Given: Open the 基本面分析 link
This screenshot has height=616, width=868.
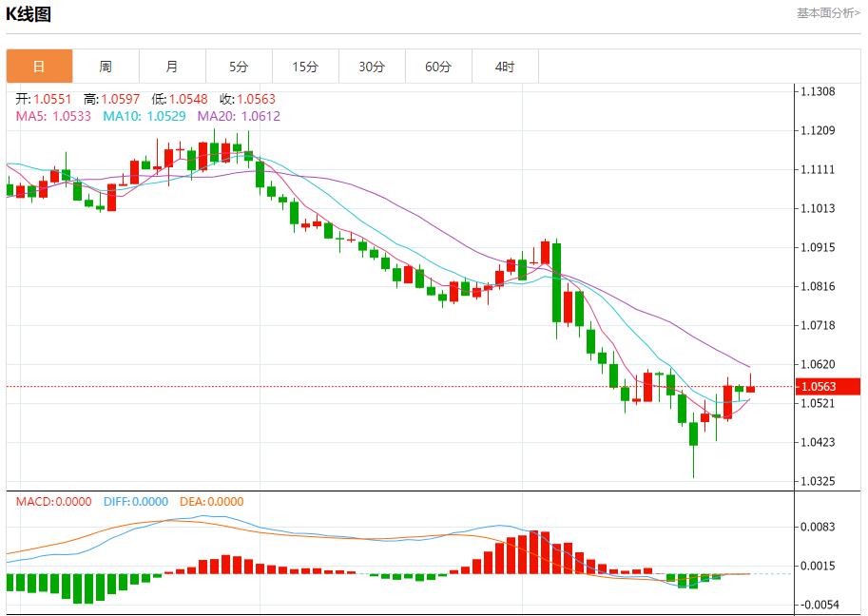Looking at the screenshot, I should tap(828, 13).
